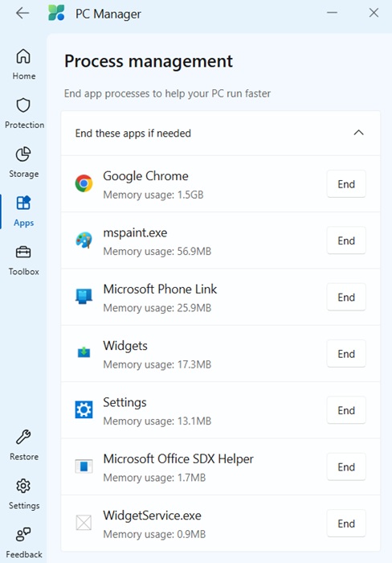The width and height of the screenshot is (392, 563).
Task: Click 'End app processes to help your PC run faster'
Action: tap(167, 93)
